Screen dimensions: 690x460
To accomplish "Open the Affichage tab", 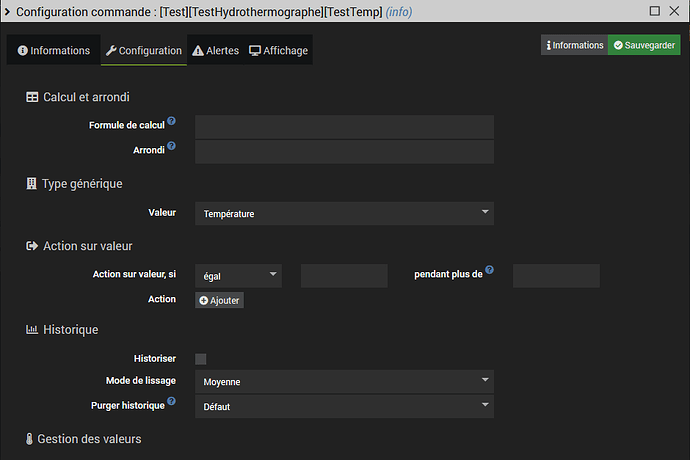I will point(279,50).
